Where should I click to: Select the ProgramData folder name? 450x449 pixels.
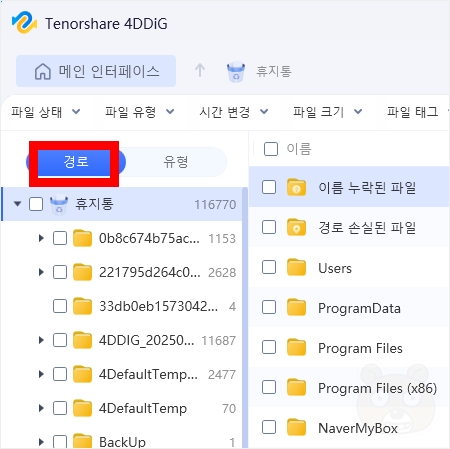(x=359, y=308)
